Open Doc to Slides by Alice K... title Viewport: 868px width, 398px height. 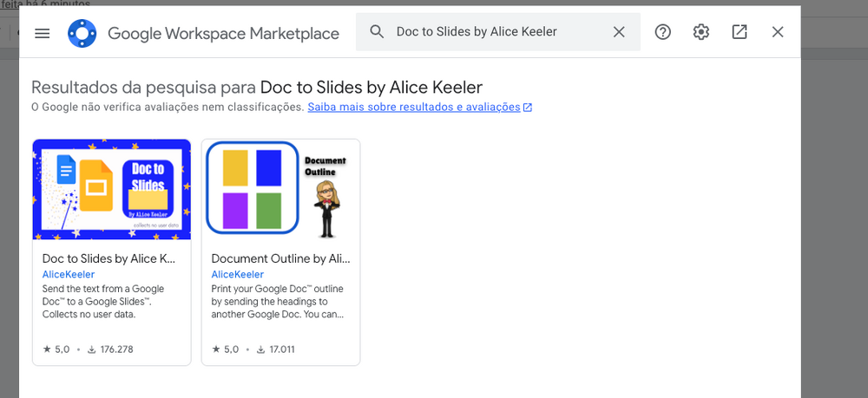tap(109, 258)
